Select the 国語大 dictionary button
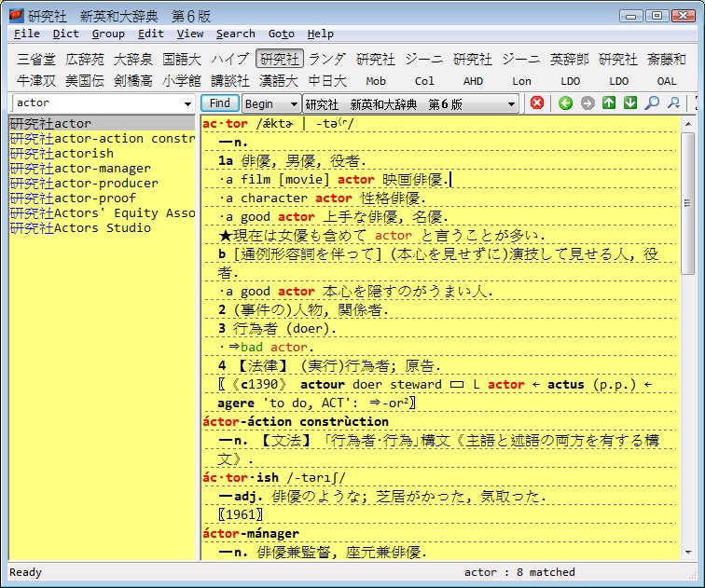The image size is (705, 588). (x=182, y=59)
